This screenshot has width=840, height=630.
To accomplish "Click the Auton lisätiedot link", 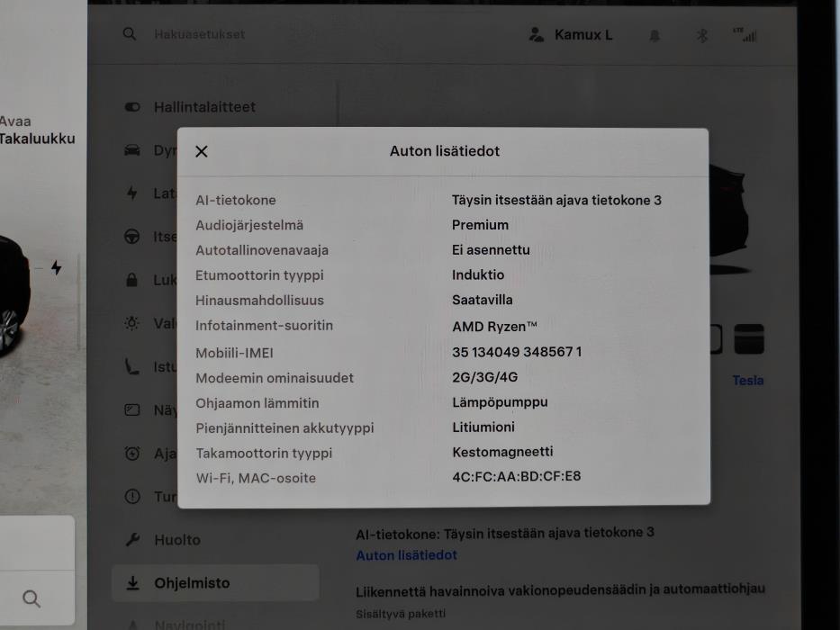I will click(x=407, y=555).
